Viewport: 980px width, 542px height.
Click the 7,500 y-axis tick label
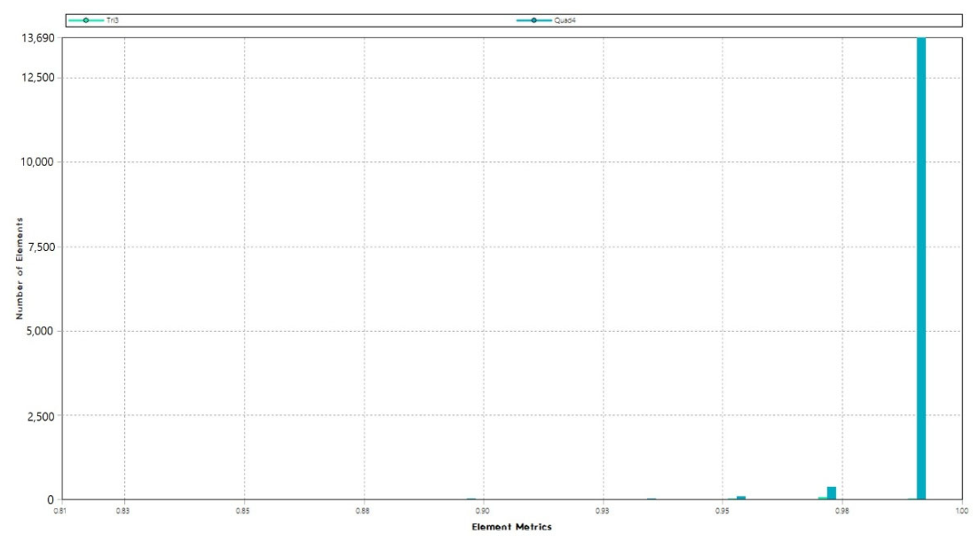41,247
